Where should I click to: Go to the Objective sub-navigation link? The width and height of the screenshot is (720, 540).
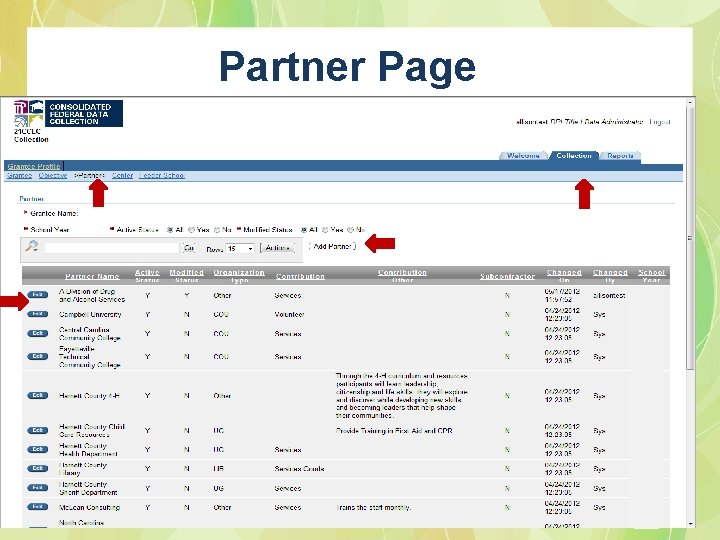pos(53,175)
